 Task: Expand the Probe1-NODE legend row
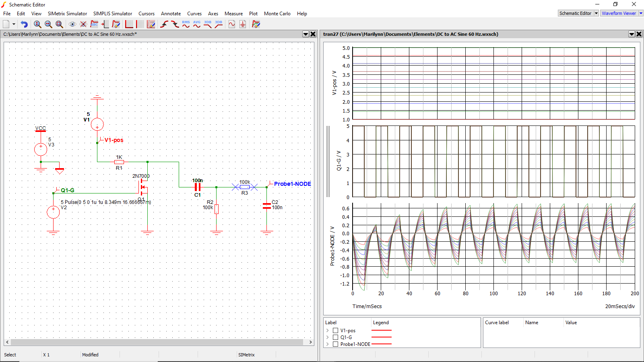click(328, 344)
